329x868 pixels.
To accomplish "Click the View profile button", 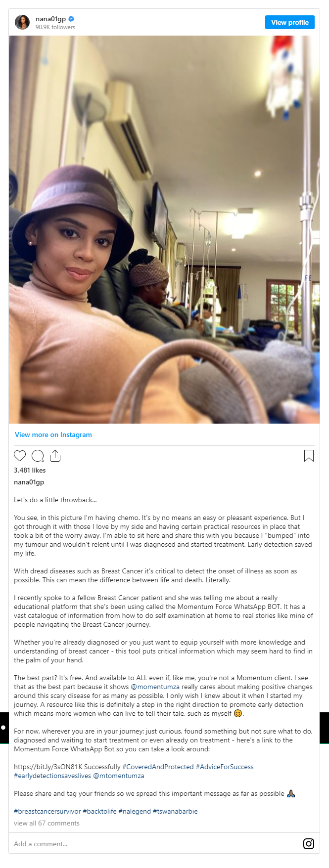I will point(290,22).
